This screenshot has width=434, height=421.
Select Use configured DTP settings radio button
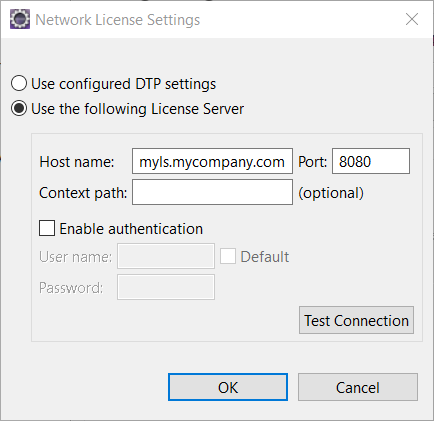click(x=19, y=83)
